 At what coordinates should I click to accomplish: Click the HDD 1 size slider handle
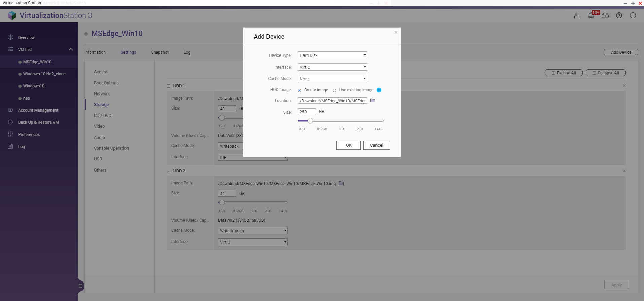(222, 118)
